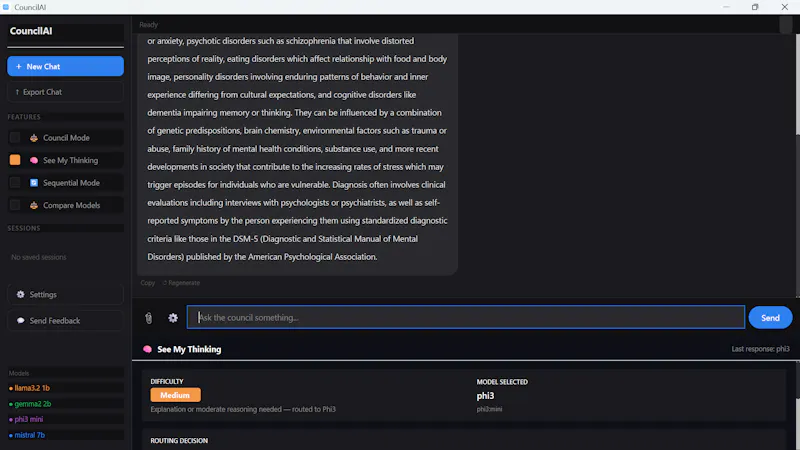Viewport: 800px width, 450px height.
Task: Click the 'phi3' model selected value
Action: tap(485, 395)
